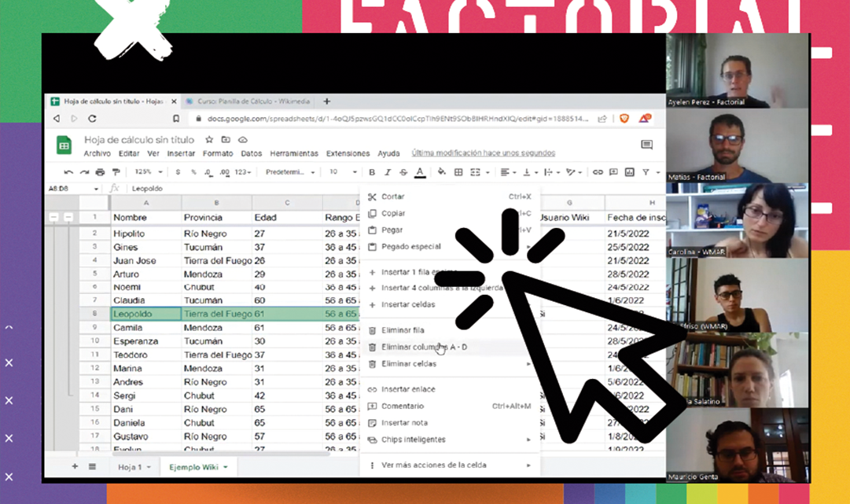Click the Print icon in the toolbar
This screenshot has width=850, height=504.
[x=100, y=172]
